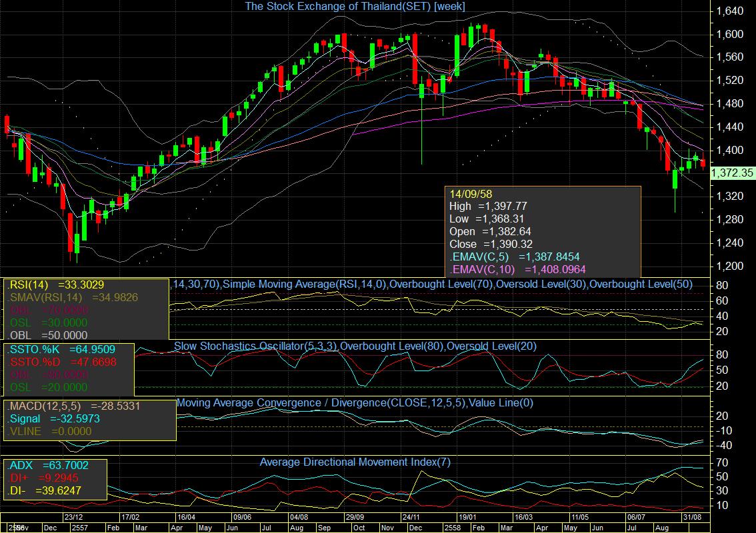Select the EMAV(C,5) =1,387.8454 legend entry
This screenshot has height=533, width=756.
click(515, 257)
